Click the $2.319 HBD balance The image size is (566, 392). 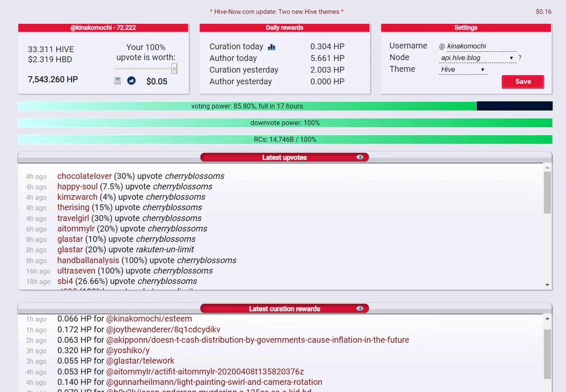pyautogui.click(x=50, y=60)
